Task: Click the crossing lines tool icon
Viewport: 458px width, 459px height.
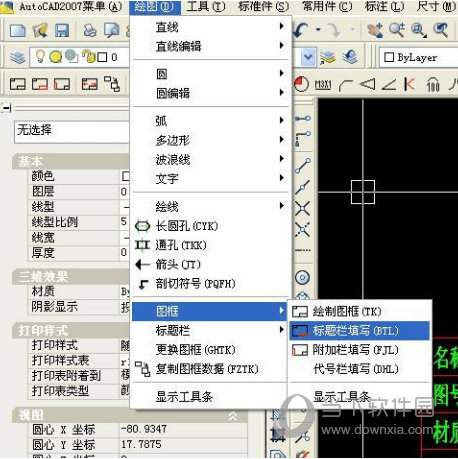Action: (x=302, y=209)
